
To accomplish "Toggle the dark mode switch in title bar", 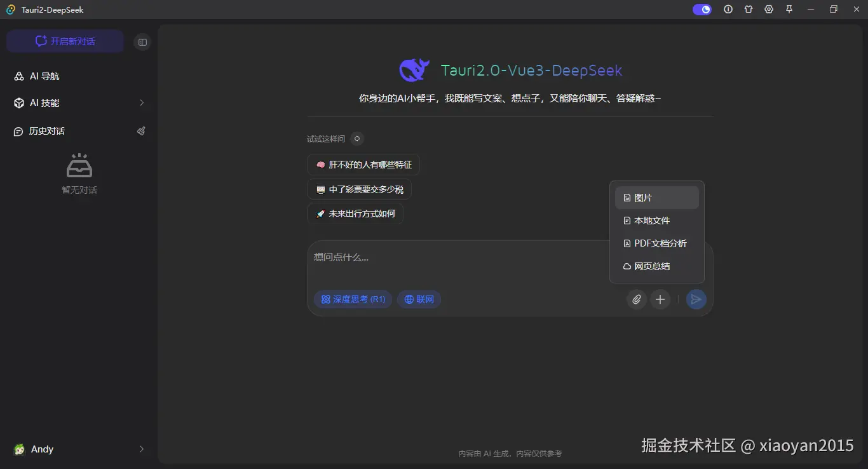I will click(702, 9).
